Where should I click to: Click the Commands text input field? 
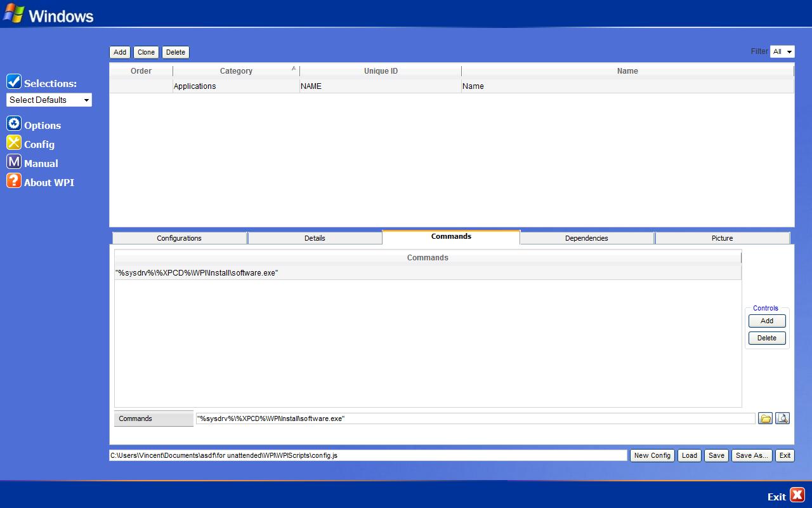point(476,418)
